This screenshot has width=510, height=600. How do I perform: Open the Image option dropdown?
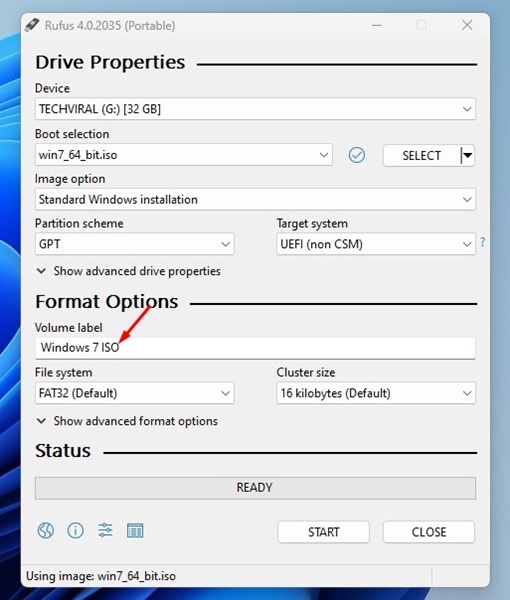point(255,199)
